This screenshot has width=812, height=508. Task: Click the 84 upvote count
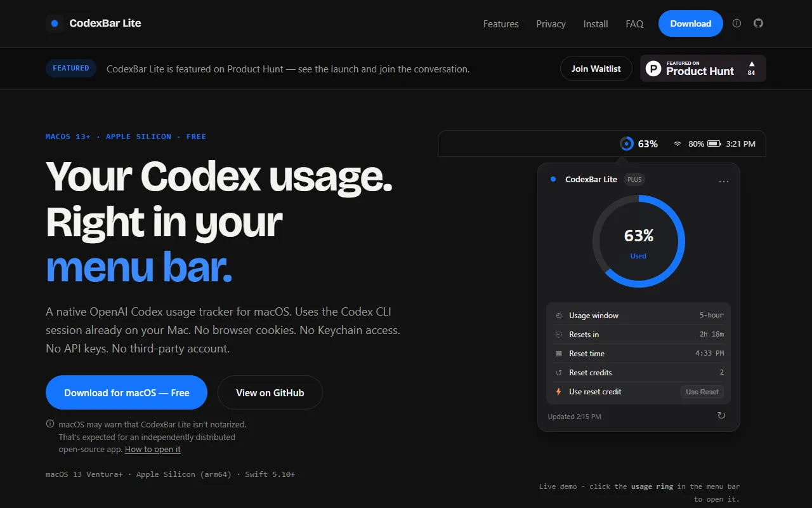752,73
